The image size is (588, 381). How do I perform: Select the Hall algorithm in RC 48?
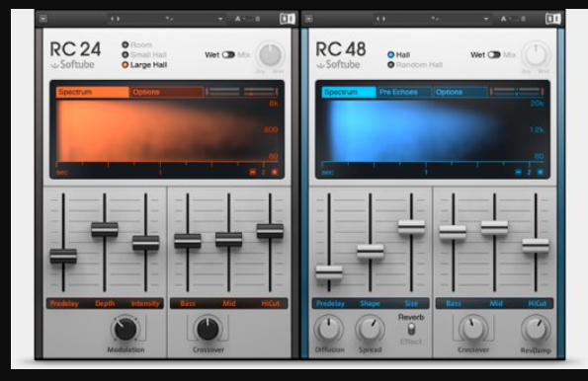pyautogui.click(x=398, y=54)
